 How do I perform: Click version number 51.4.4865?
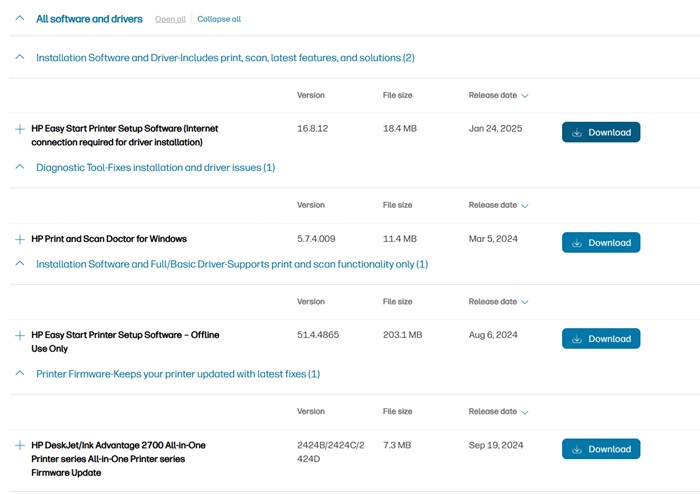coord(318,335)
